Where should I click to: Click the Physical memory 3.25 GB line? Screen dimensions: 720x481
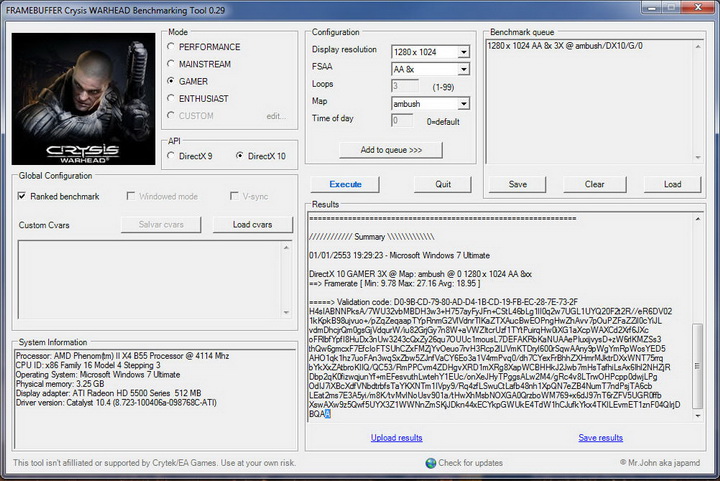[60, 384]
